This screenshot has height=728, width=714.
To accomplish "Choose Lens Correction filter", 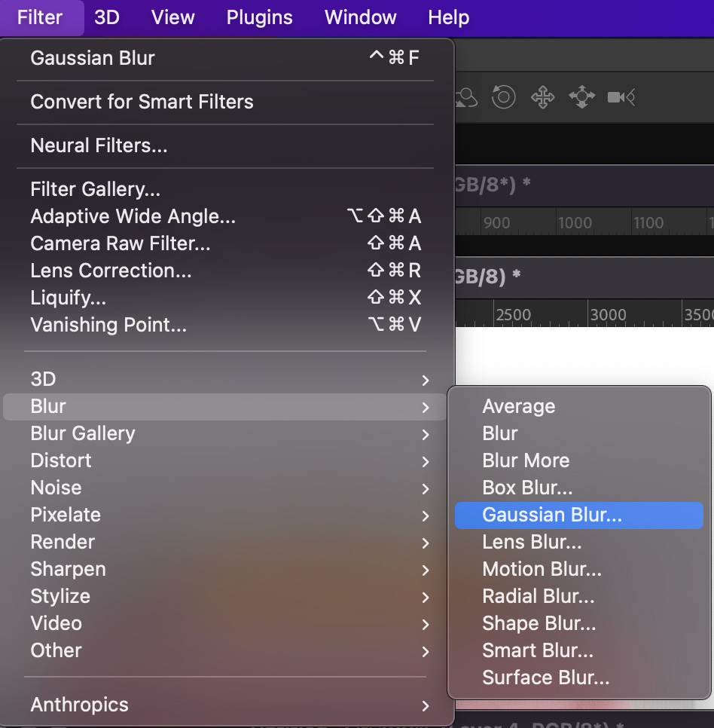I will tap(225, 271).
